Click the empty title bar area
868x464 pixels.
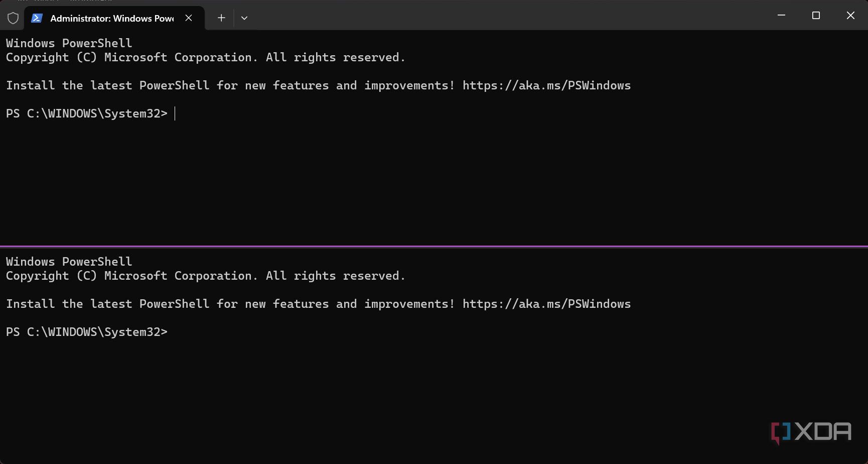point(502,16)
